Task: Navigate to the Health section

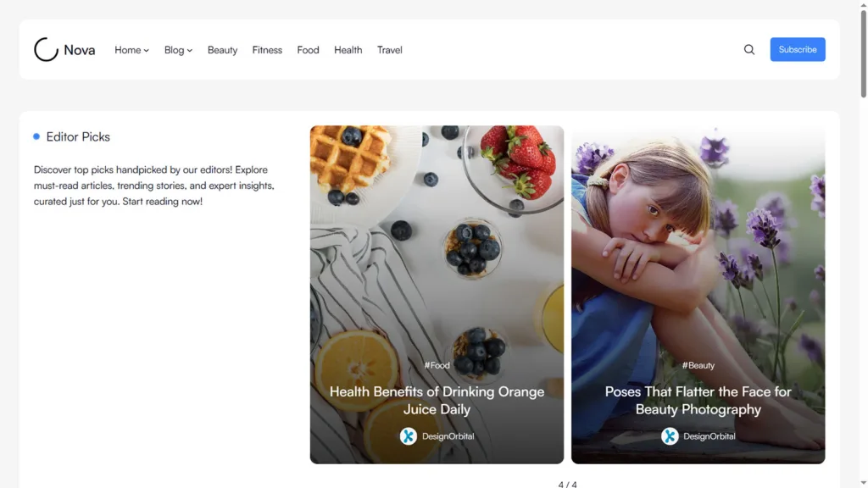Action: pyautogui.click(x=348, y=50)
